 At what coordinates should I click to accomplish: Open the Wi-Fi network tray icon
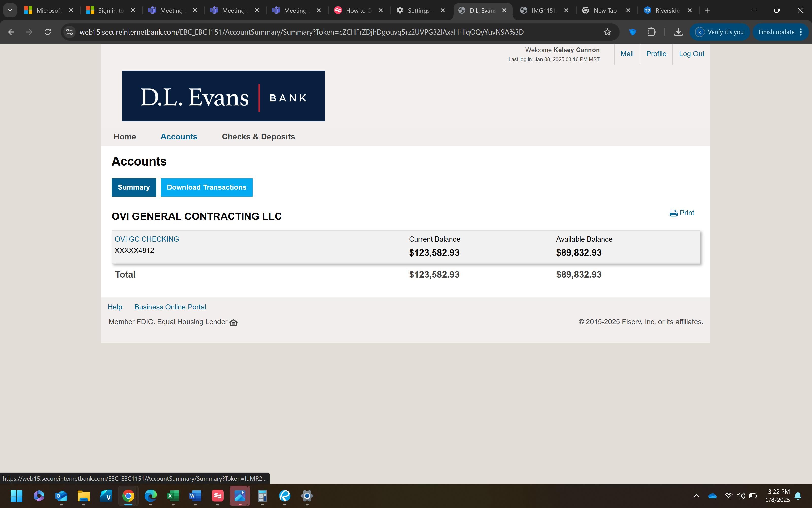(728, 496)
